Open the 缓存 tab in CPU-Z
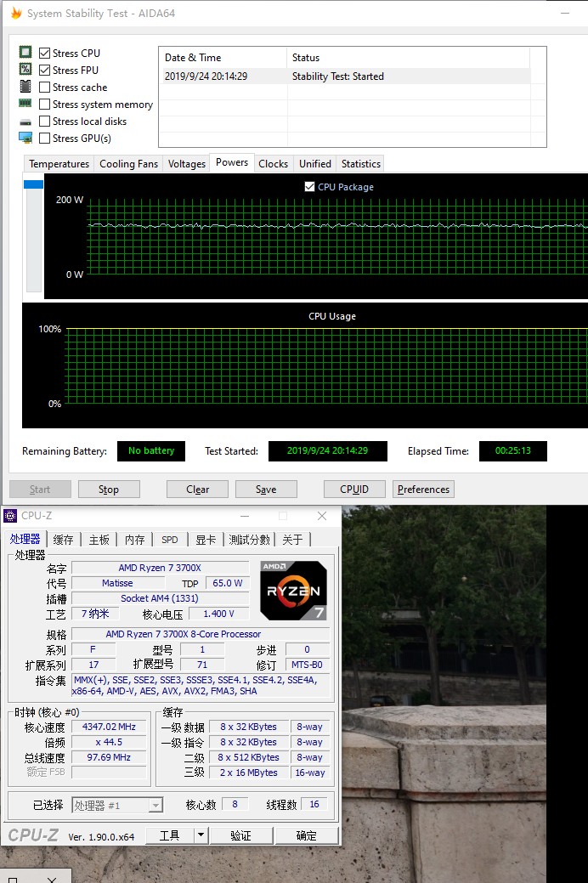Screen dimensions: 588x883 63,540
